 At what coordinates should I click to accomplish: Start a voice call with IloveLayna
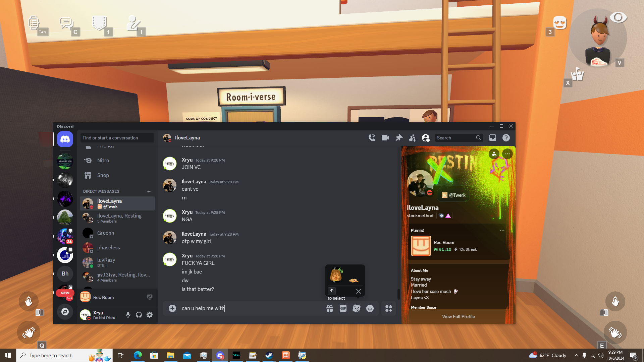click(372, 138)
